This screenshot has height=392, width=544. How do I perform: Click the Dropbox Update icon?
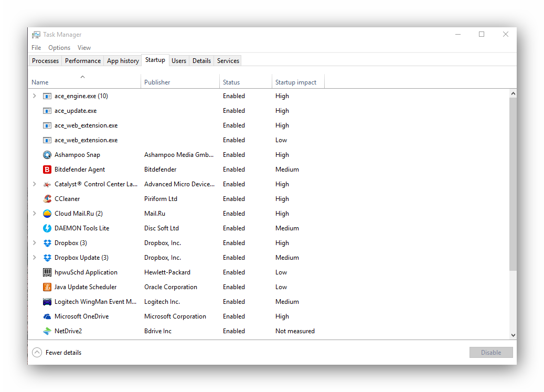tap(47, 258)
